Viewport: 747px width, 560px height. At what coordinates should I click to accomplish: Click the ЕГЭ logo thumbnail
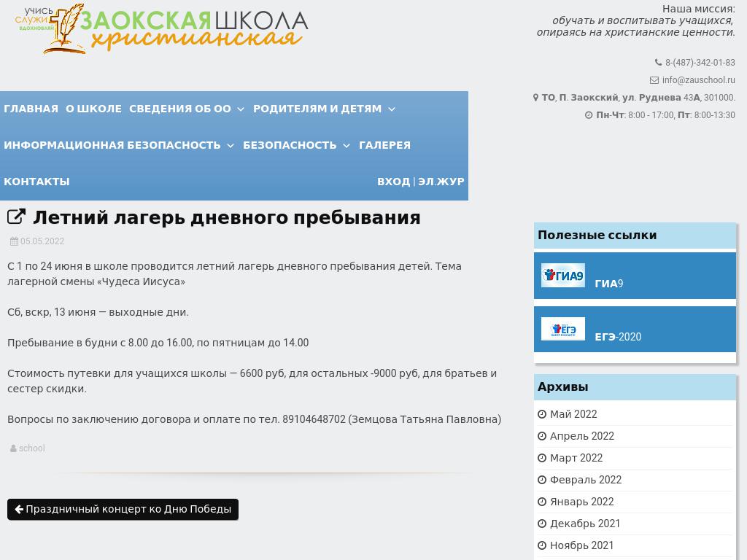tap(563, 329)
